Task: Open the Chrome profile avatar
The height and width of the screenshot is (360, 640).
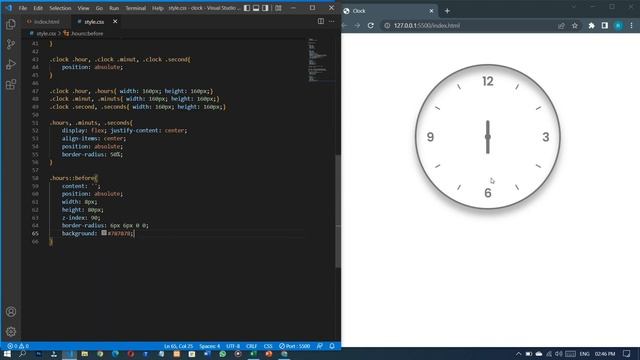Action: pos(618,26)
